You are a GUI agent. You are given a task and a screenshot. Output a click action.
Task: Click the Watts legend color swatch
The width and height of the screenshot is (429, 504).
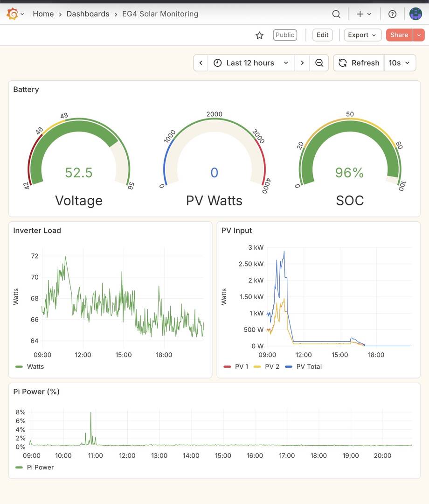[19, 367]
